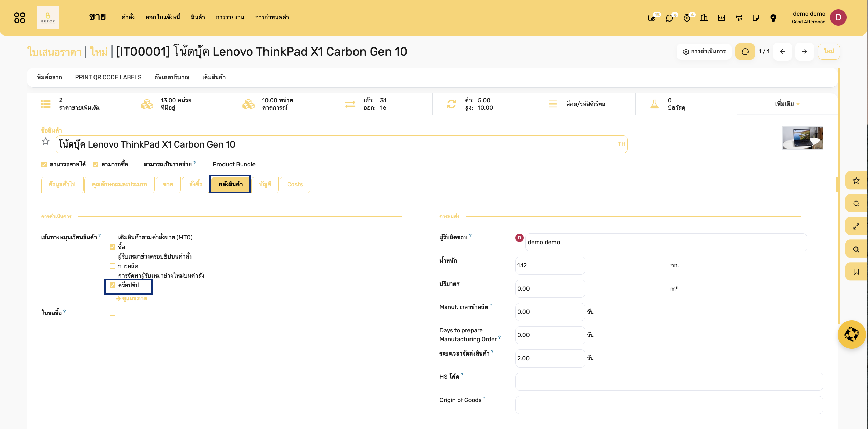Viewport: 868px width, 429px height.
Task: Open the 10.00 units forecasted stat button
Action: [280, 104]
